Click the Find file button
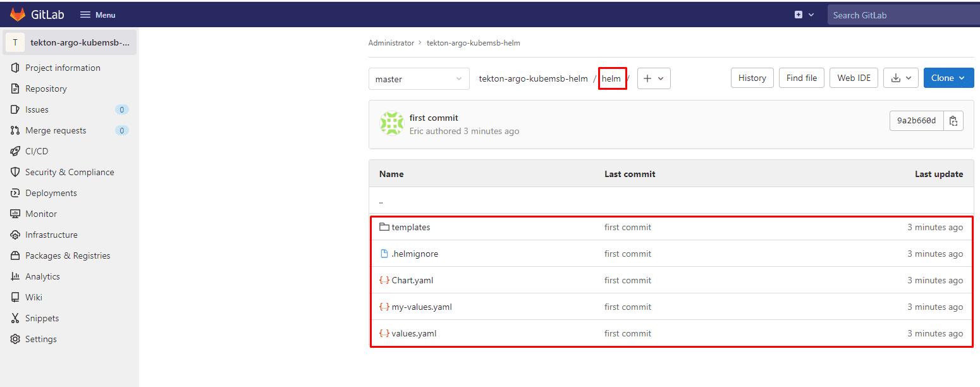980x387 pixels. (x=802, y=78)
